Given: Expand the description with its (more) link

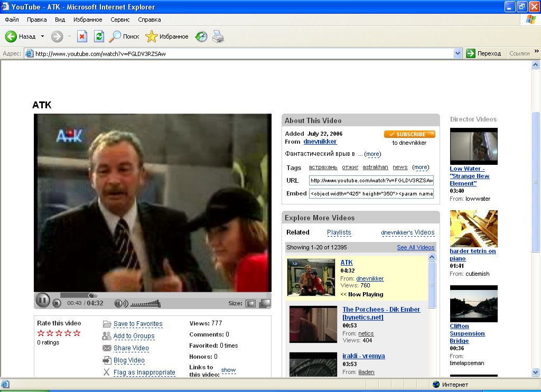Looking at the screenshot, I should coord(372,154).
